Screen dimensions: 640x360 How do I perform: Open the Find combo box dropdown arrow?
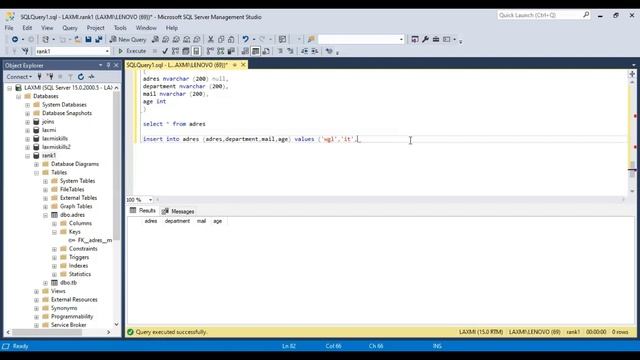[x=401, y=39]
